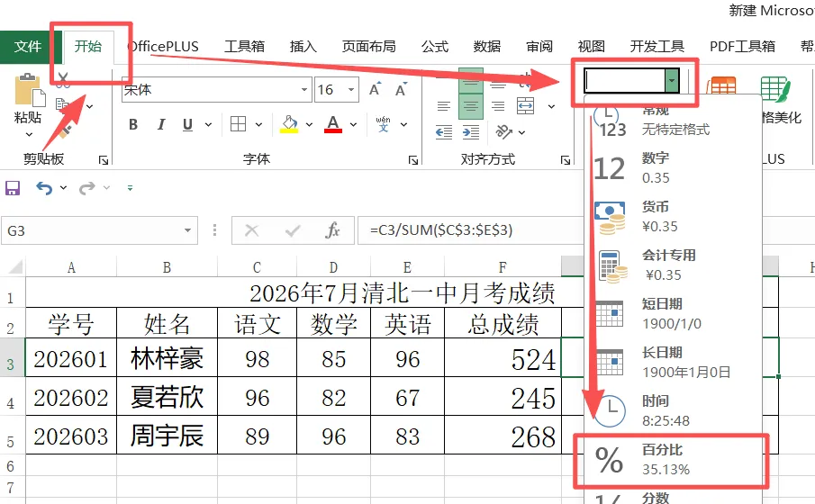Click the formula bar input
Screen dimensions: 815x504
471,230
